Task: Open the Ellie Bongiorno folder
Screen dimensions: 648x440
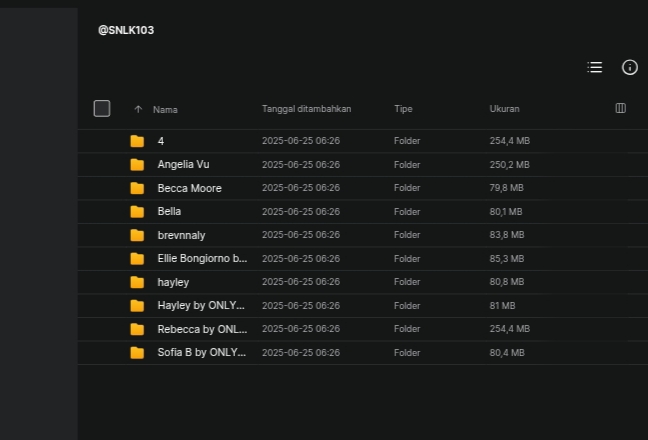Action: (202, 258)
